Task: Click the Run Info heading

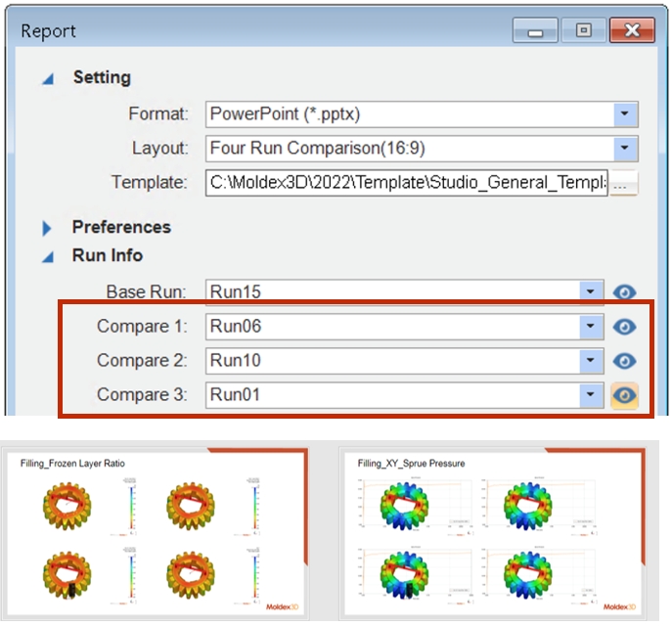Action: click(108, 255)
